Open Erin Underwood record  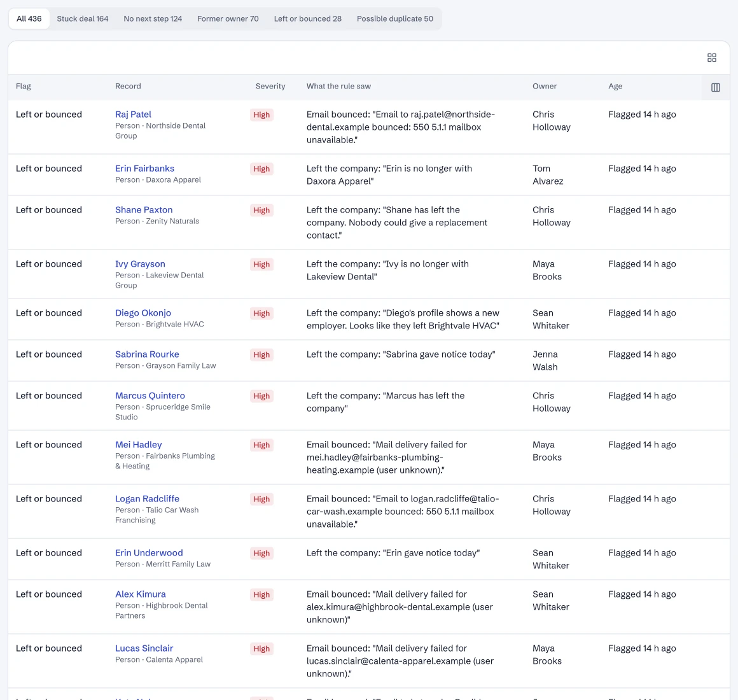point(149,553)
